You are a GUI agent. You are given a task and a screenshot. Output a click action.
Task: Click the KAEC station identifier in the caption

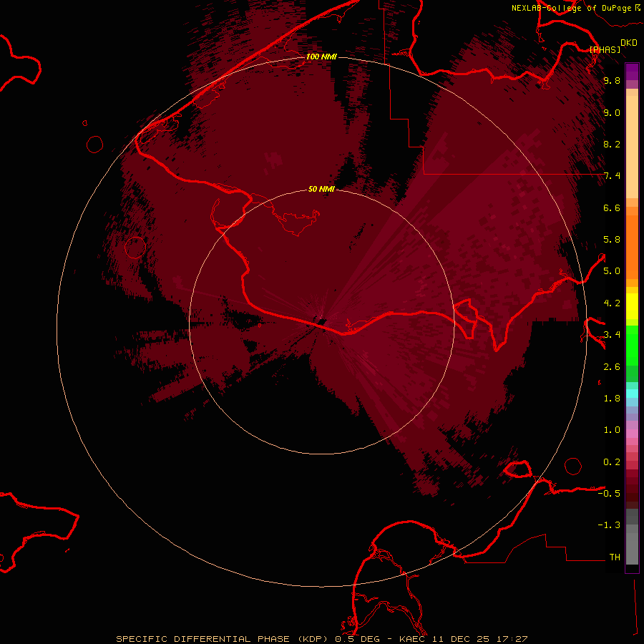coord(412,639)
